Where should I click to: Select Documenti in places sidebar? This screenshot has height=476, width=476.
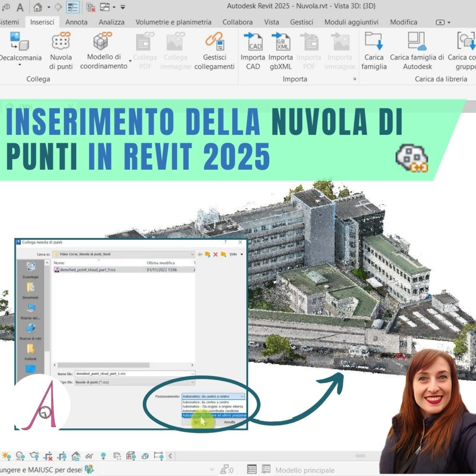(30, 291)
